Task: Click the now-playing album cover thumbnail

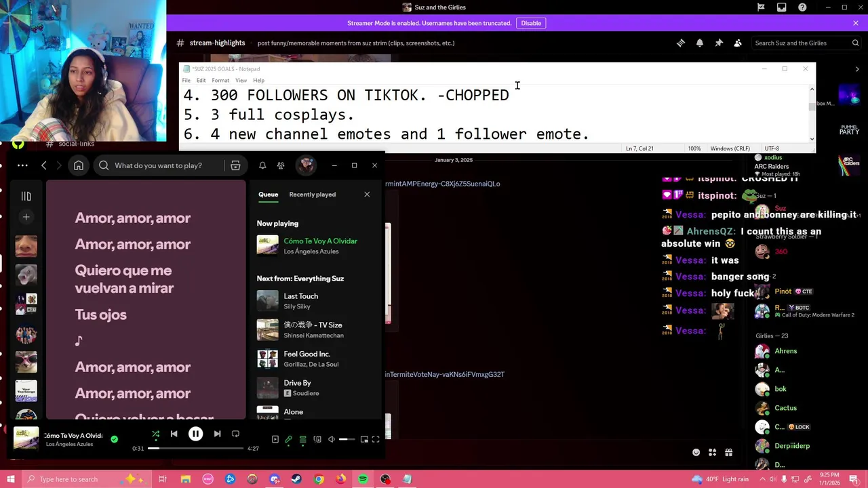Action: tap(26, 439)
